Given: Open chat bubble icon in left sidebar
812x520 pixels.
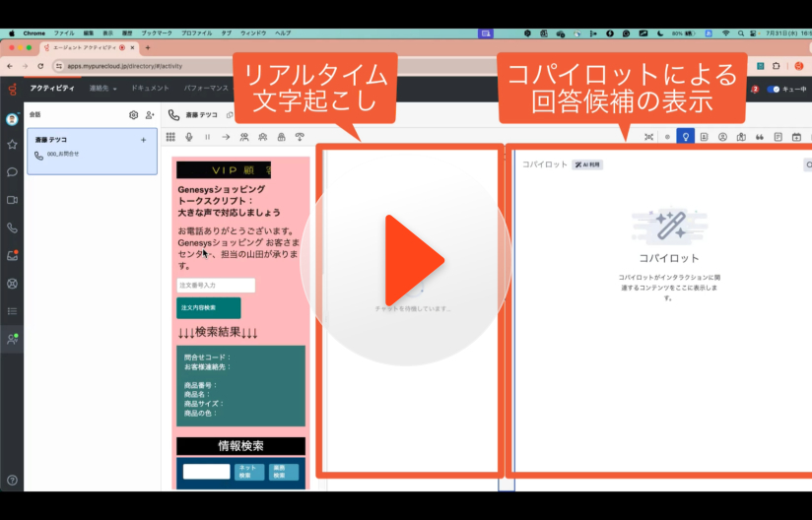Looking at the screenshot, I should 12,171.
